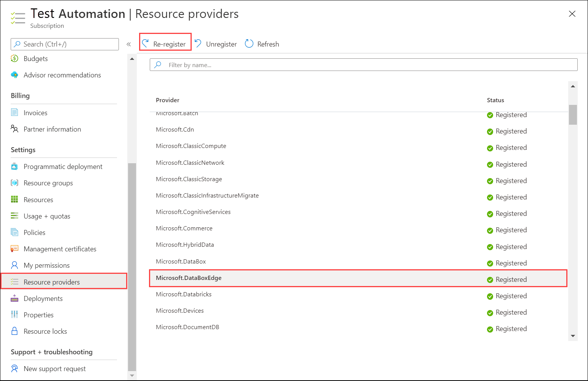Collapse the sidebar with the double-chevron
The image size is (588, 381).
(128, 44)
